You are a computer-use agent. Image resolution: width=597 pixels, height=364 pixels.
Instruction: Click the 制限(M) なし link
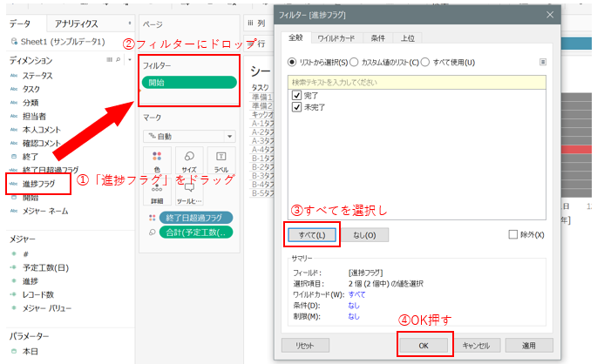pos(354,316)
